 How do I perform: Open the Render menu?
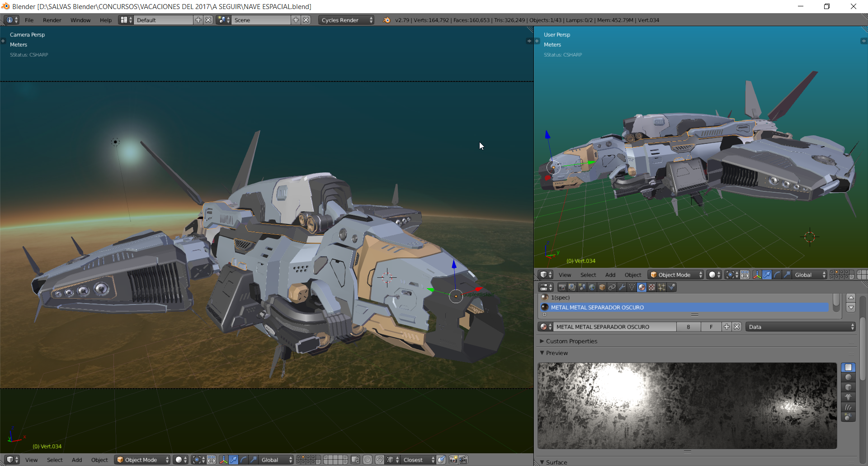coord(52,20)
